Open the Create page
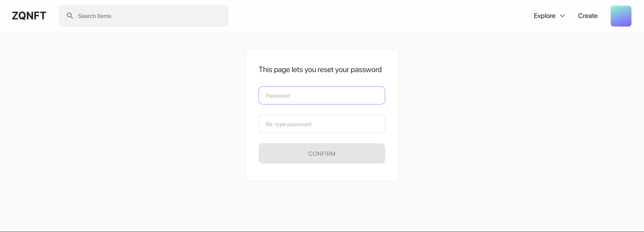This screenshot has width=644, height=232. pos(588,16)
